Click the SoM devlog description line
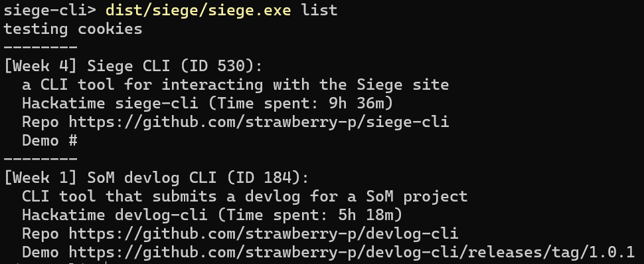Image resolution: width=644 pixels, height=264 pixels. tap(245, 197)
